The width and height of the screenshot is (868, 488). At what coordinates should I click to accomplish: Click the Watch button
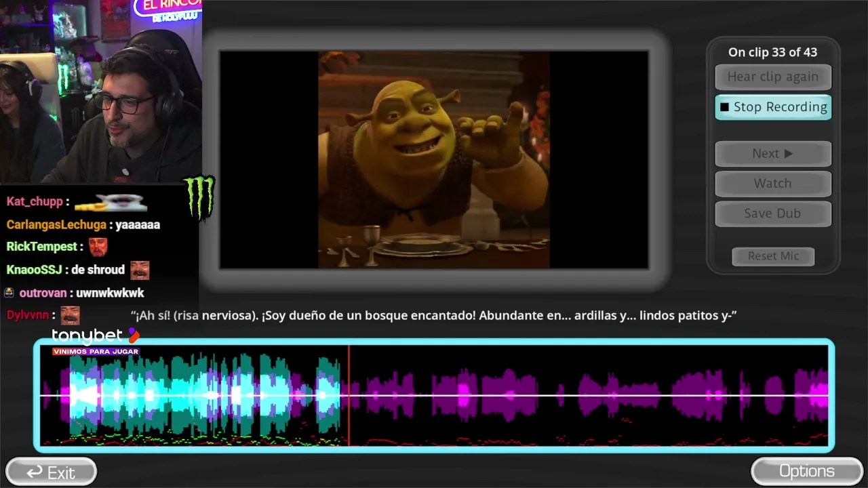773,184
